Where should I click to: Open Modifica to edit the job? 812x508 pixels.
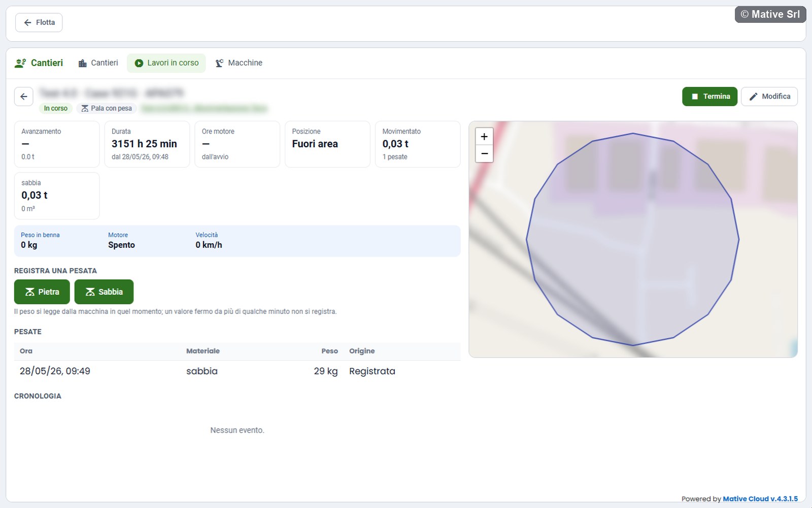point(769,97)
